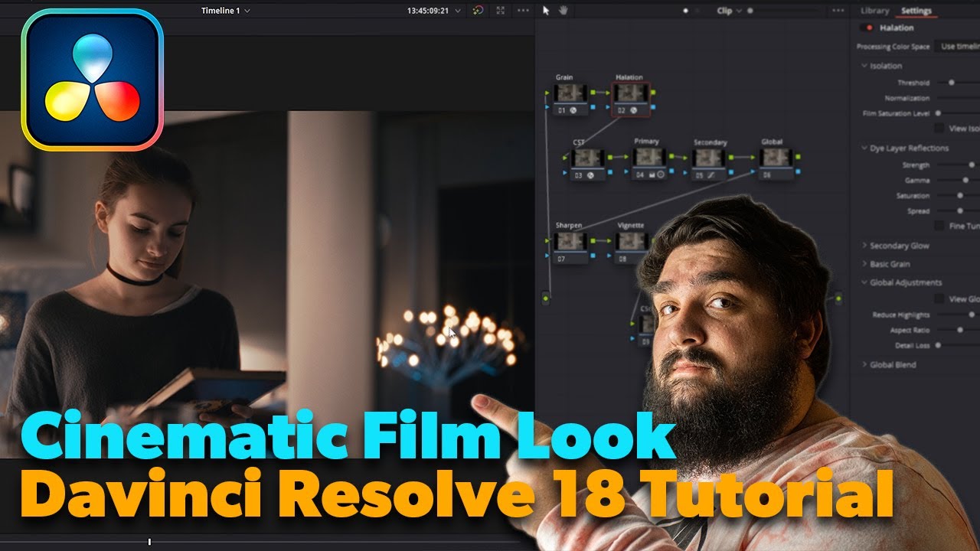Click the Detail Loss slider handle
Viewport: 980px width, 551px height.
click(938, 345)
